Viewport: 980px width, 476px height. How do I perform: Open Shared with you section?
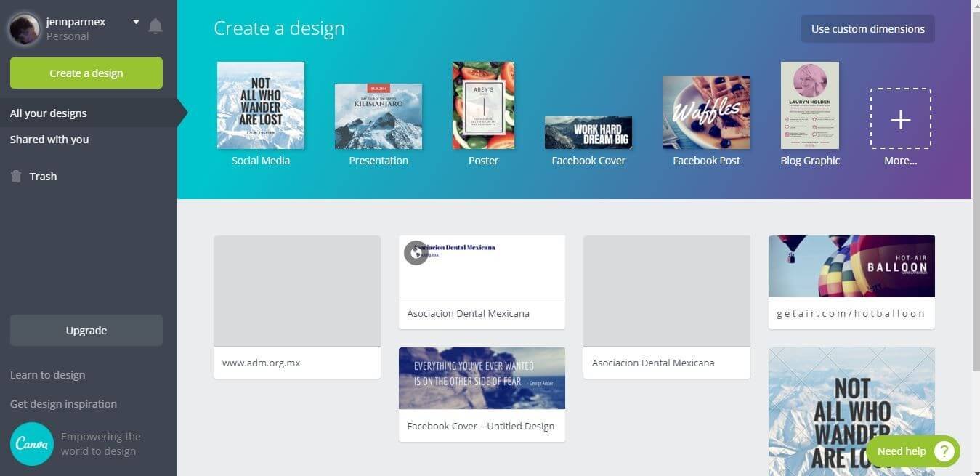49,140
